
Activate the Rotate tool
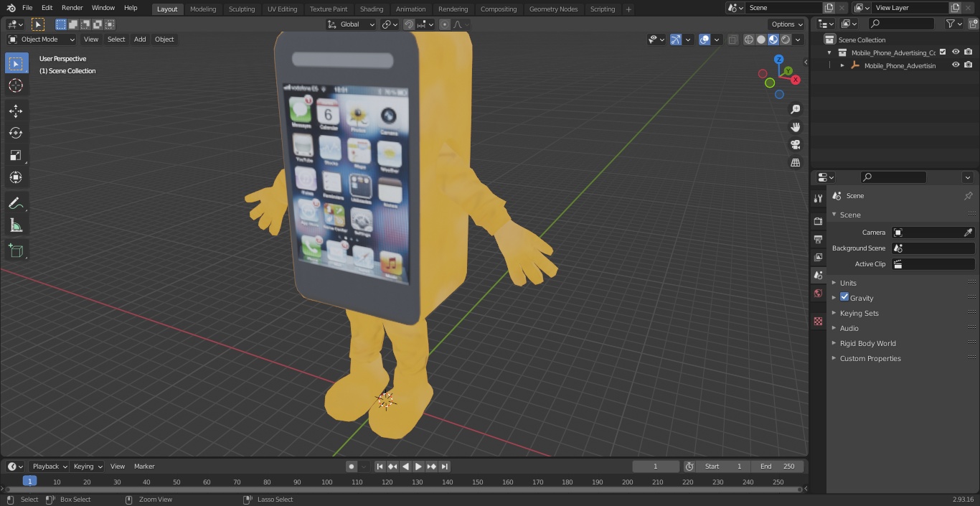[x=16, y=133]
